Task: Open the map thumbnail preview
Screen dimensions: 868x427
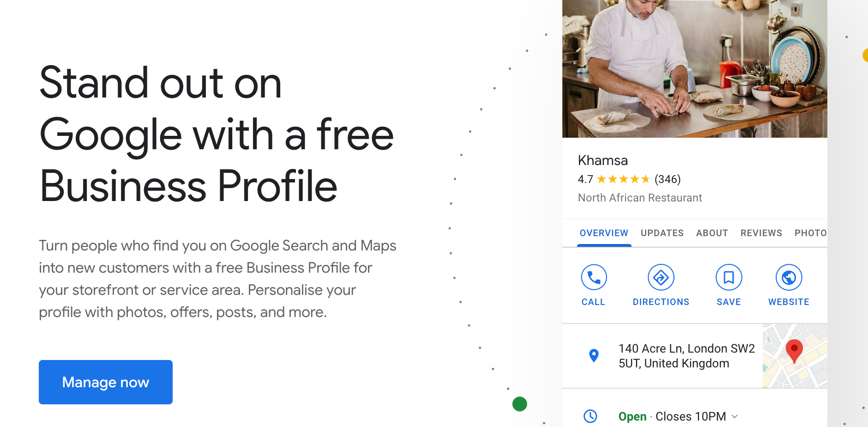Action: click(x=795, y=356)
